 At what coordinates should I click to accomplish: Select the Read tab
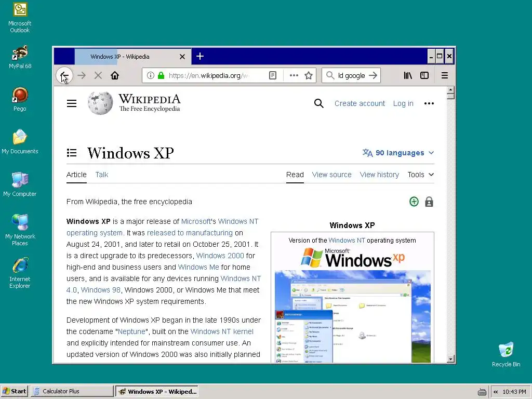(295, 175)
